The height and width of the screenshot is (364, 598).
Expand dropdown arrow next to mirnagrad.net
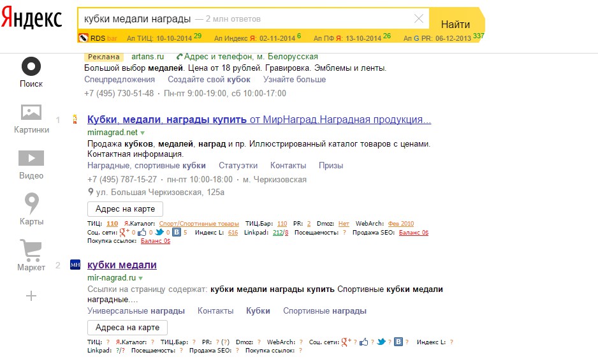click(x=142, y=133)
